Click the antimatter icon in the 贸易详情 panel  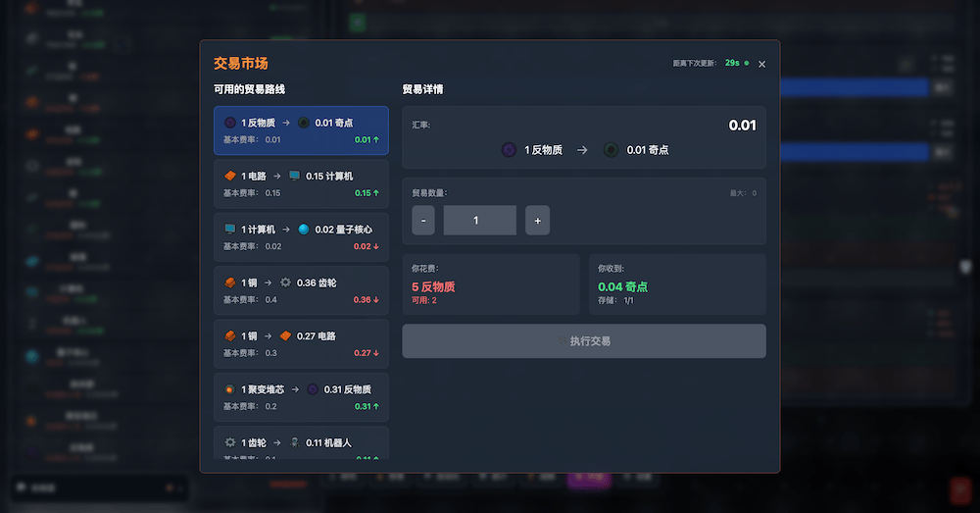point(509,150)
